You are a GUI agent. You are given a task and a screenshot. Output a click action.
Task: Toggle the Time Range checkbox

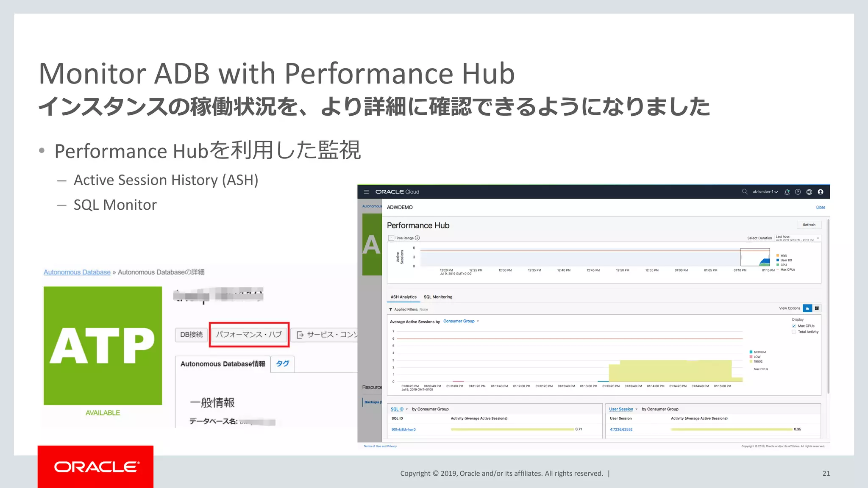pyautogui.click(x=391, y=238)
